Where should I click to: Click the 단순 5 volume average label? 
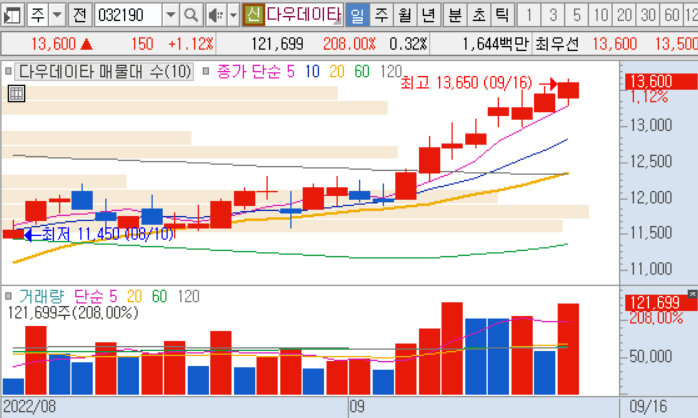click(x=95, y=296)
